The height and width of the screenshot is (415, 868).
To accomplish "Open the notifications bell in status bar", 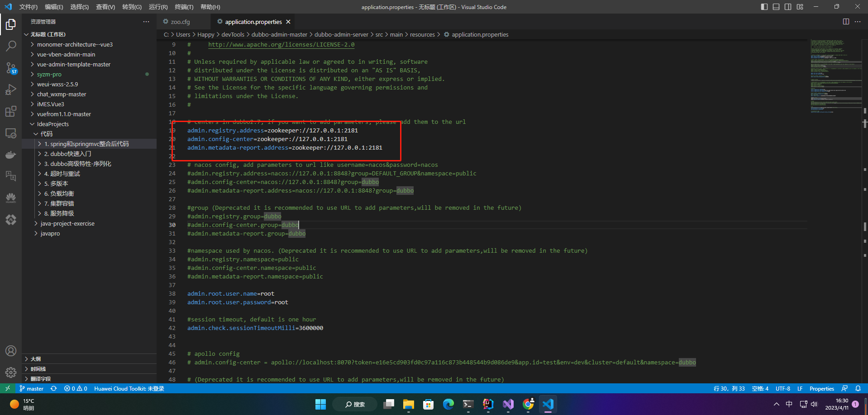I will pos(858,389).
